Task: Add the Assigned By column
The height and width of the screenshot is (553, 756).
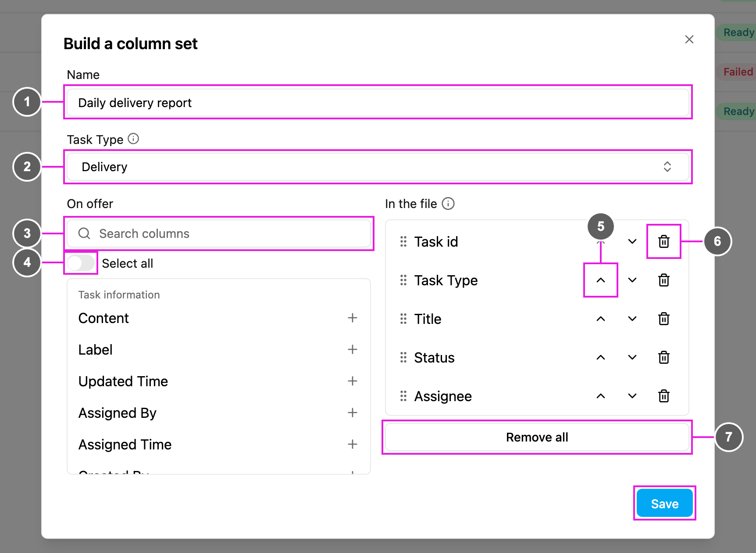Action: click(x=353, y=413)
